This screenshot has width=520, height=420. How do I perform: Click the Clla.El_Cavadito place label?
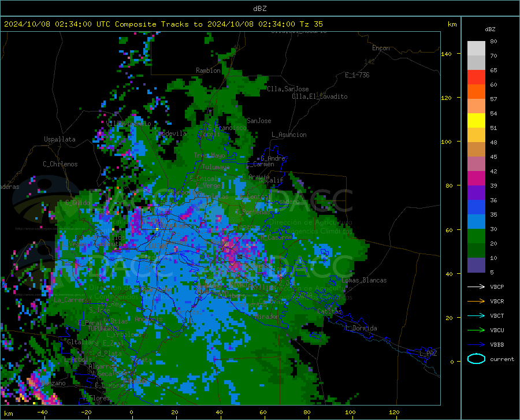320,96
